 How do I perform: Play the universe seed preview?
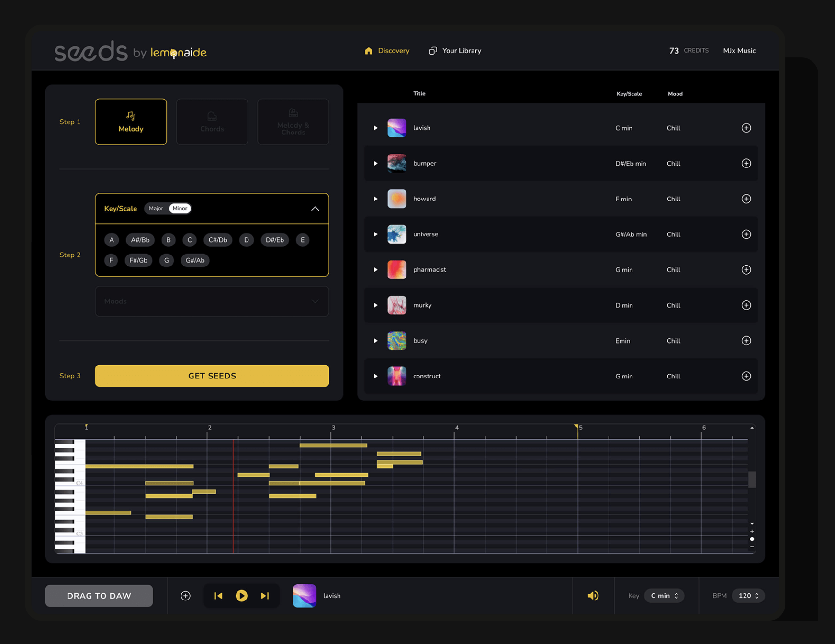pos(376,234)
